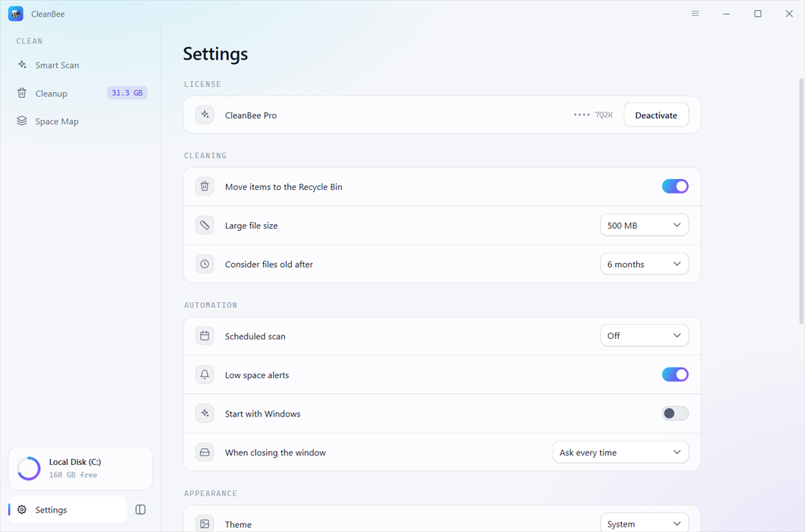805x532 pixels.
Task: Click the LICENSE section header
Action: click(203, 85)
